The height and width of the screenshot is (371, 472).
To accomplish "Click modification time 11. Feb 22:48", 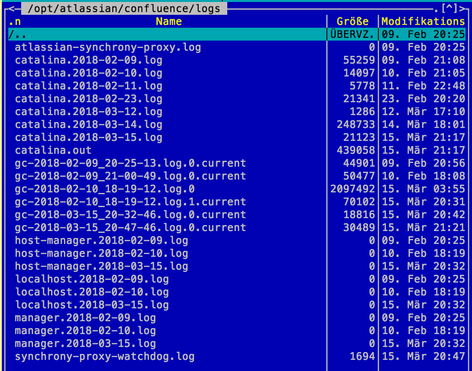I will pos(423,86).
